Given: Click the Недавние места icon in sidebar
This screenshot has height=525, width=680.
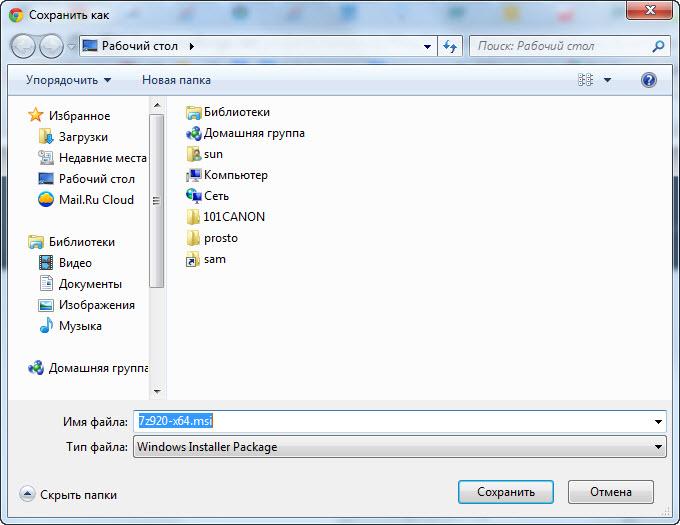Looking at the screenshot, I should click(46, 157).
